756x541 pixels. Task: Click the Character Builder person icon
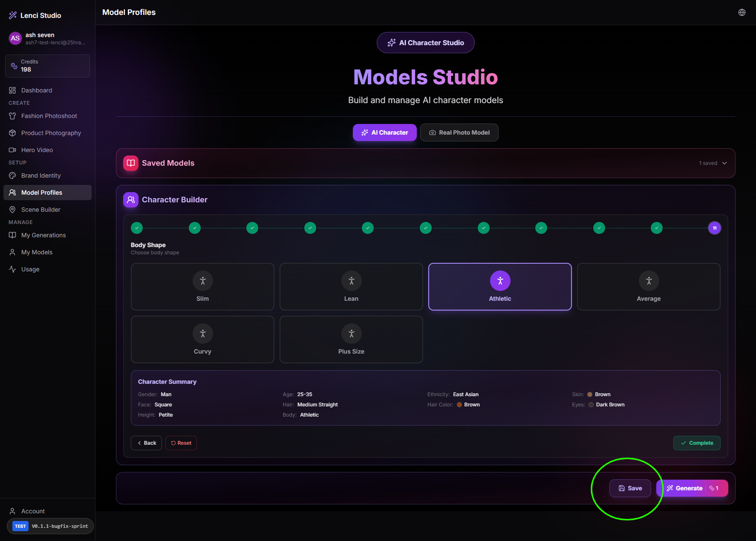tap(131, 200)
